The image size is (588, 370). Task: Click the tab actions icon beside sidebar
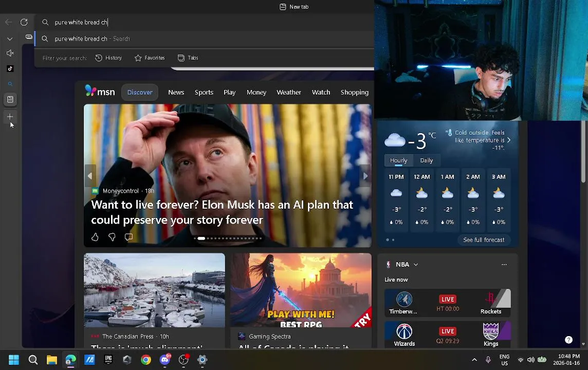[x=29, y=36]
